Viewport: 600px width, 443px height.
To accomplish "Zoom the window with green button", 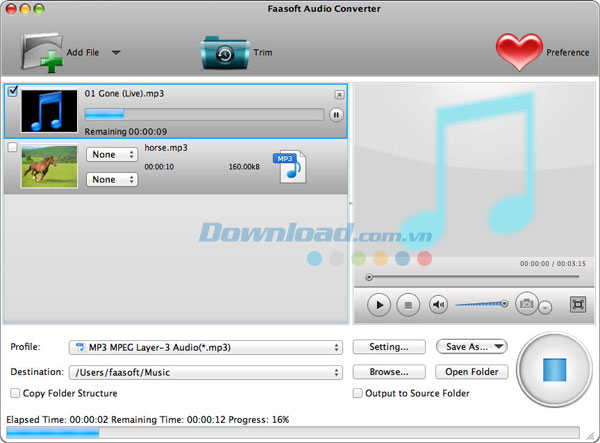I will 39,9.
